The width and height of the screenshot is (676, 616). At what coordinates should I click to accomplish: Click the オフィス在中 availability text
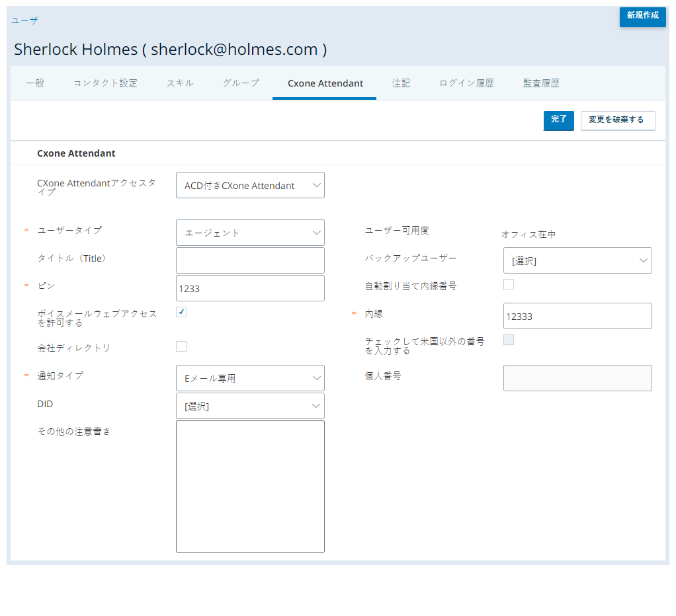(528, 235)
